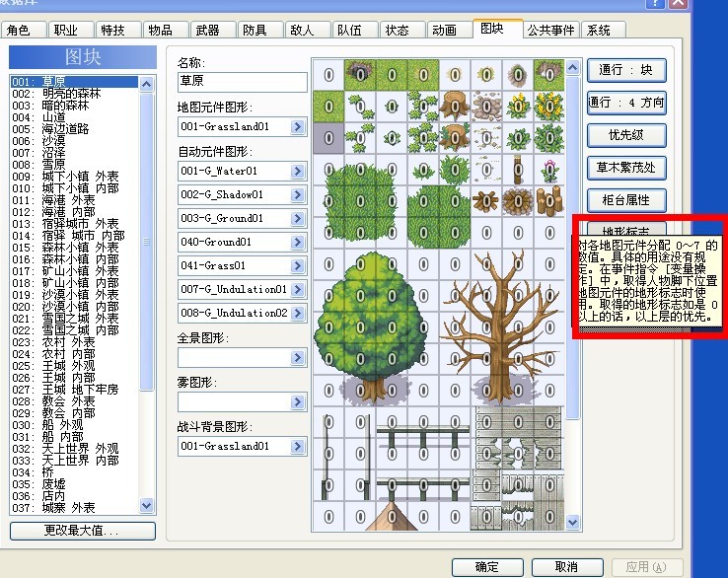Open the 007-G_Undulation01 picker arrow
Image resolution: width=728 pixels, height=578 pixels.
[298, 290]
